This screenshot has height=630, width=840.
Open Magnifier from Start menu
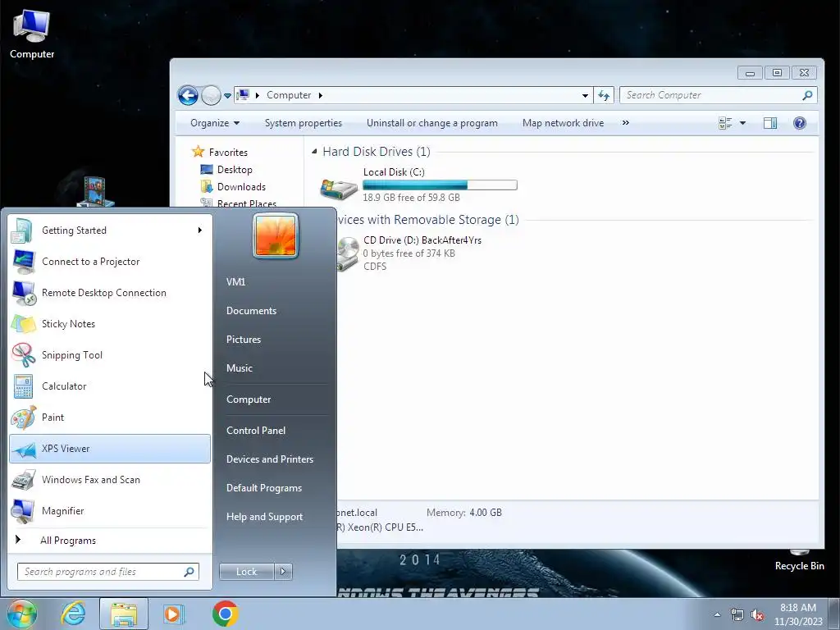click(x=110, y=510)
